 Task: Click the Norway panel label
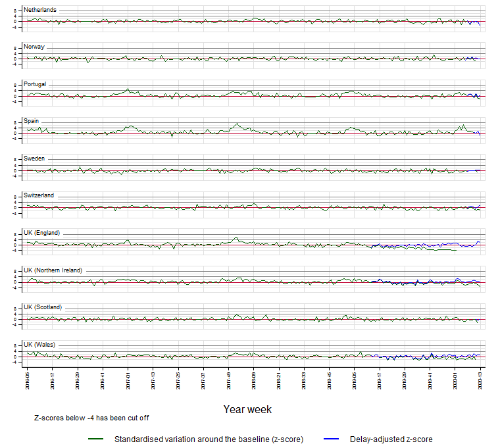(x=34, y=47)
